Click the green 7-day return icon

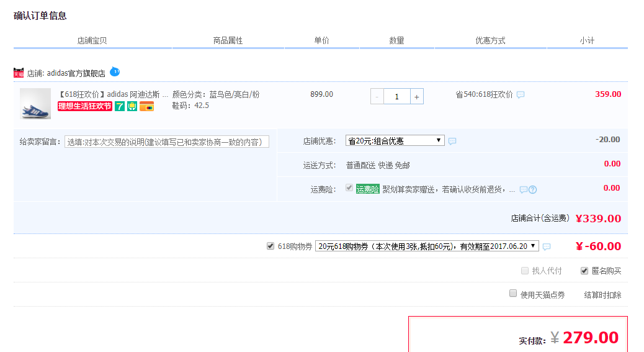click(120, 106)
